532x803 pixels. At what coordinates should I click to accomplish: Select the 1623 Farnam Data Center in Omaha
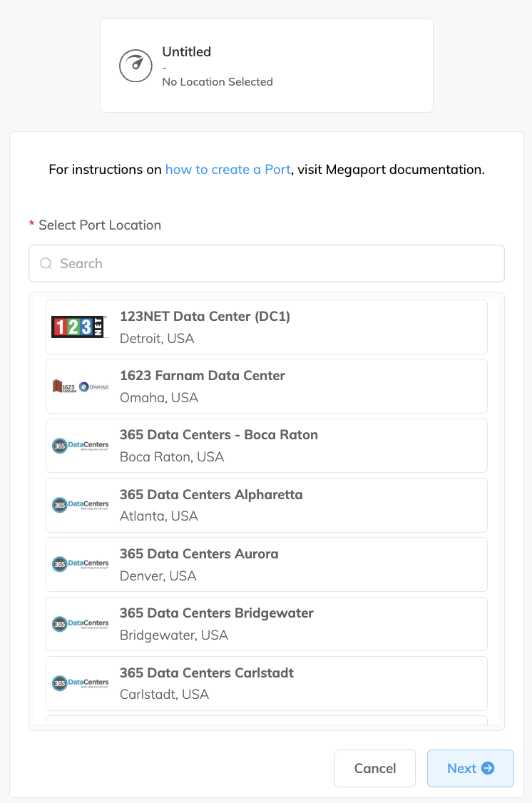click(266, 385)
